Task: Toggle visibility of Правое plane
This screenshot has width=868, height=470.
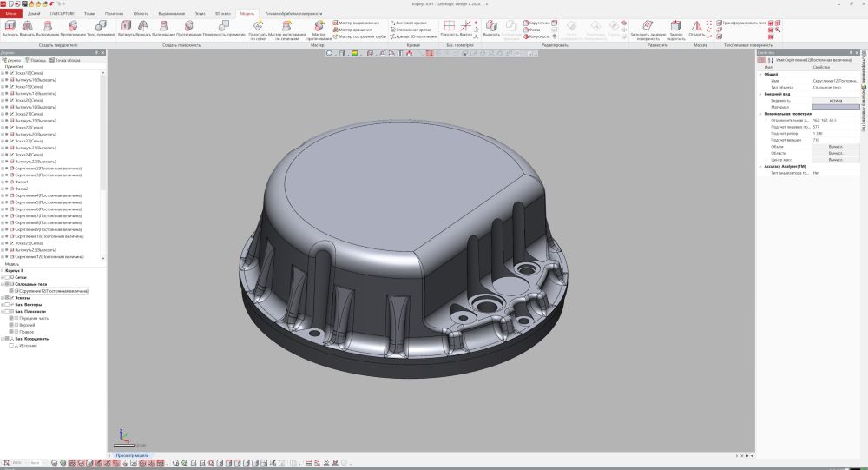Action: point(11,332)
